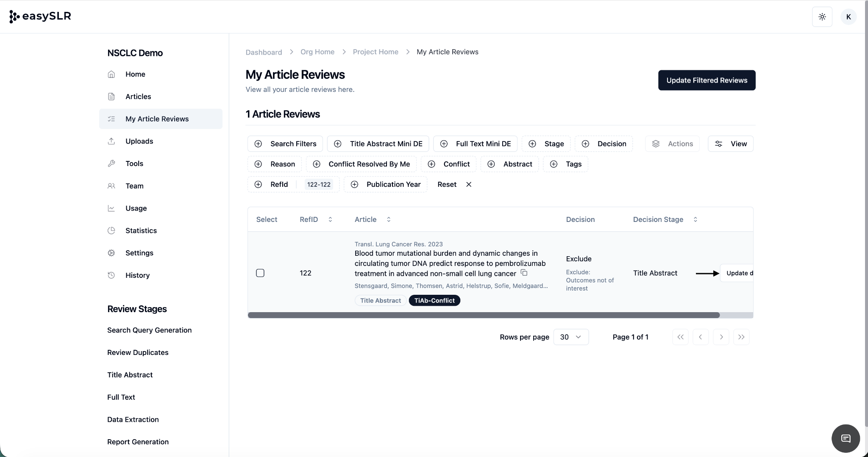
Task: Toggle RefID column sort order
Action: point(330,219)
